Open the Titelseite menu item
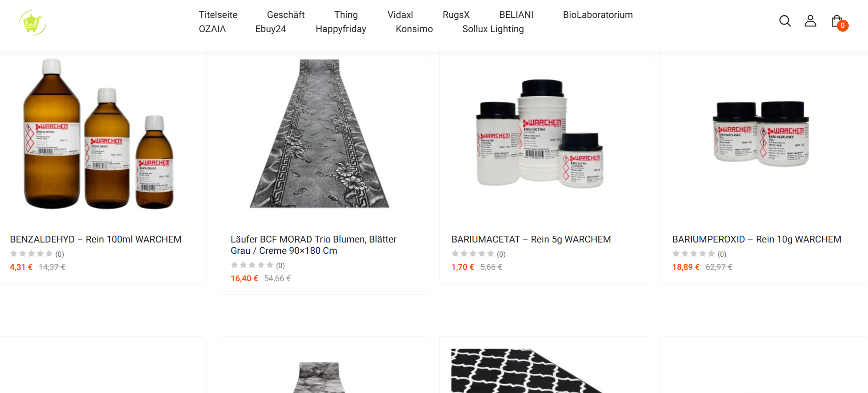The height and width of the screenshot is (393, 868). tap(218, 15)
